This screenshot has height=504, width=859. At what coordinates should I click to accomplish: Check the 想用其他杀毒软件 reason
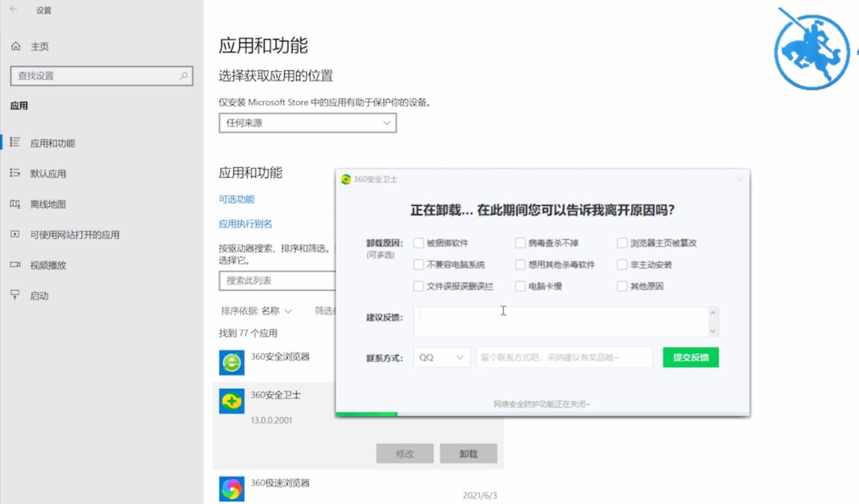520,264
